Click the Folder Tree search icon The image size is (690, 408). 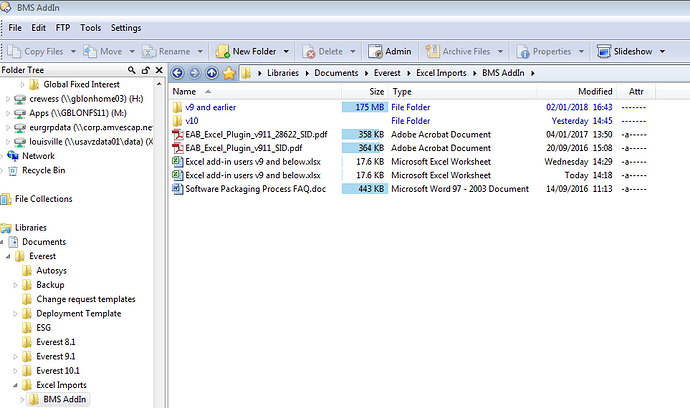point(132,70)
